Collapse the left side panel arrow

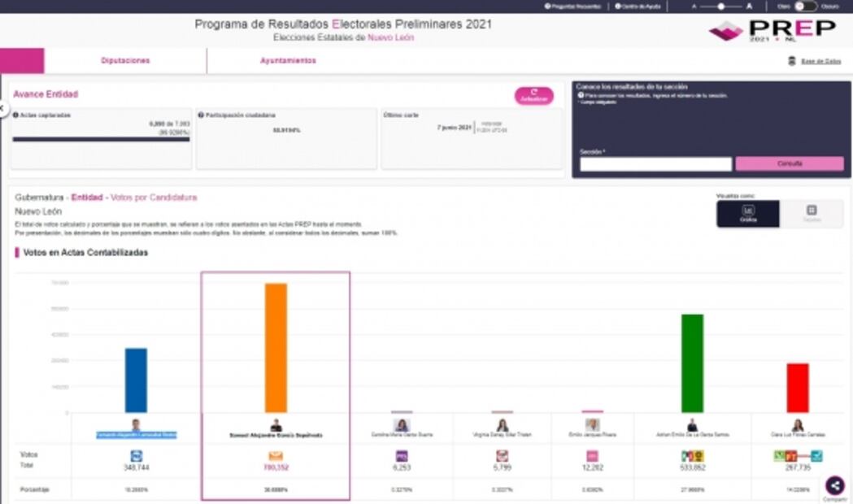tap(2, 107)
